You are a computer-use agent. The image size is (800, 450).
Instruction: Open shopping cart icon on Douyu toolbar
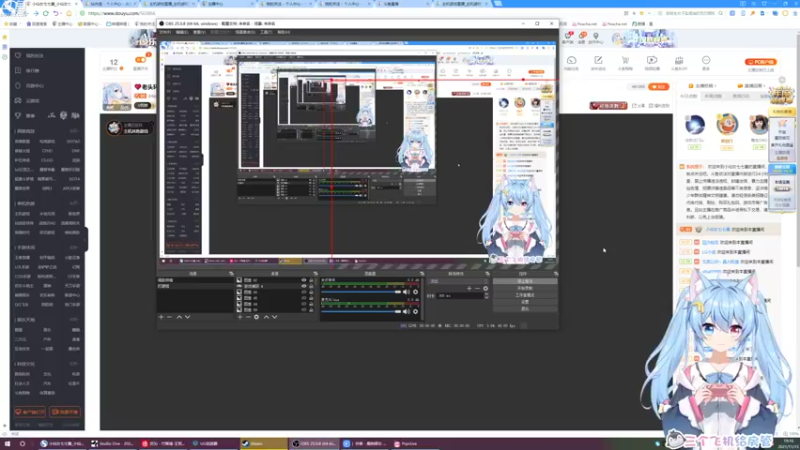click(x=625, y=60)
